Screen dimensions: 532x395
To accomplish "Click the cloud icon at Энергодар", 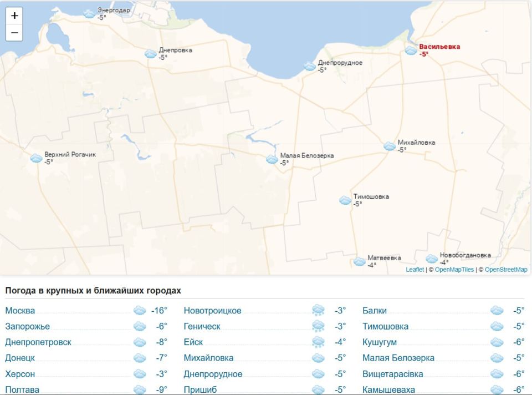I will coord(89,14).
